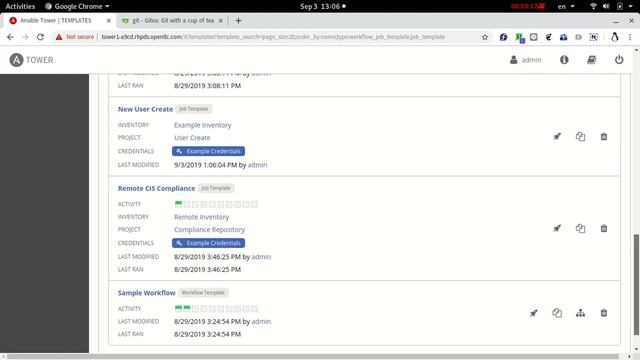Click the Workflow Template badge beside Sample Workflow
This screenshot has width=640, height=360.
203,293
